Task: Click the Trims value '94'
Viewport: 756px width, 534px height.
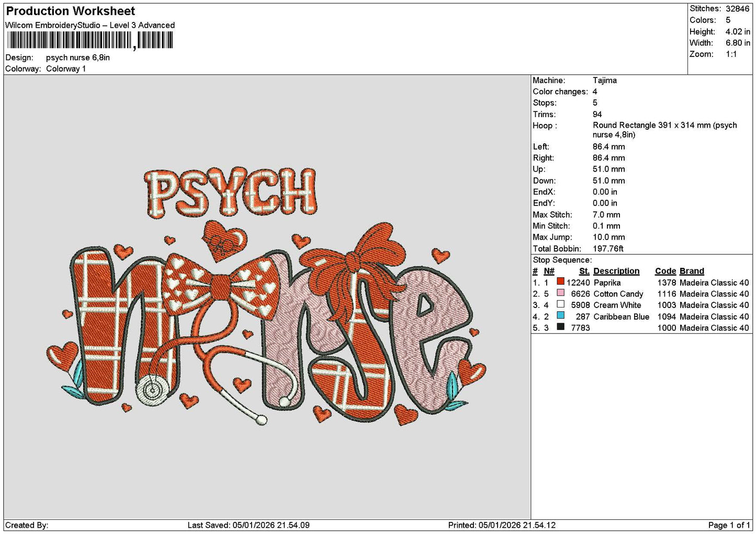Action: coord(597,115)
